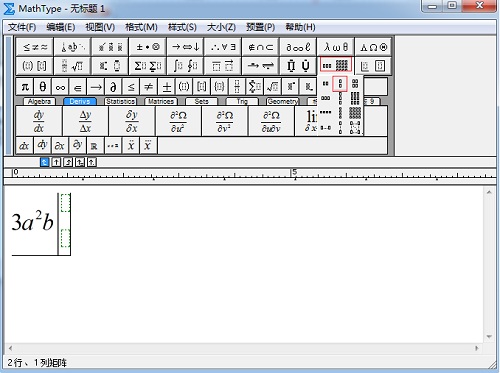Open the uppercase Greek letters palette
Screen dimensions: 500x373
click(x=373, y=47)
